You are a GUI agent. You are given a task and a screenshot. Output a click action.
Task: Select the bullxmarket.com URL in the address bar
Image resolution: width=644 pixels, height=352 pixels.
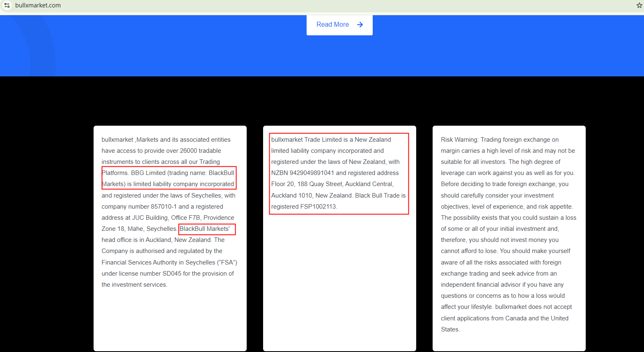click(38, 5)
